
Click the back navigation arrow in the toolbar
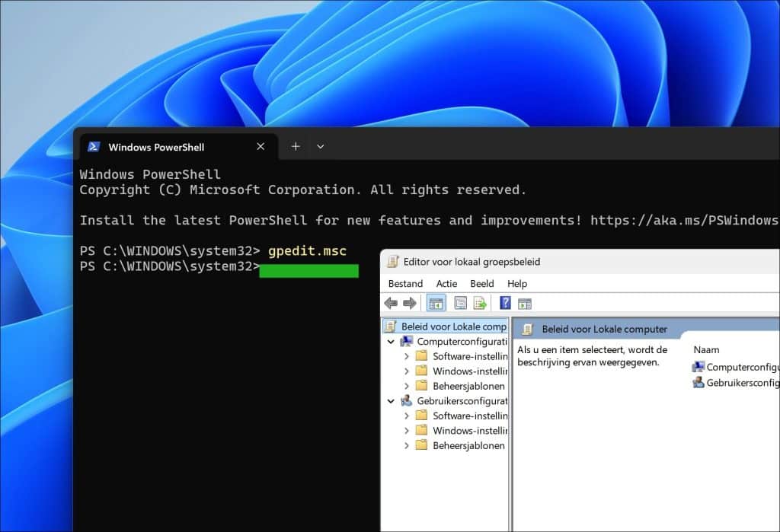point(392,302)
